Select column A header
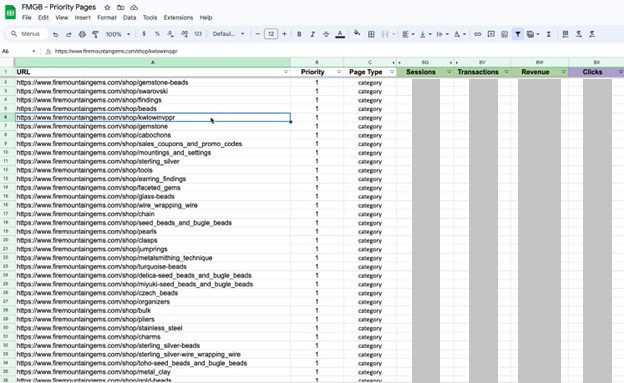 click(x=153, y=62)
